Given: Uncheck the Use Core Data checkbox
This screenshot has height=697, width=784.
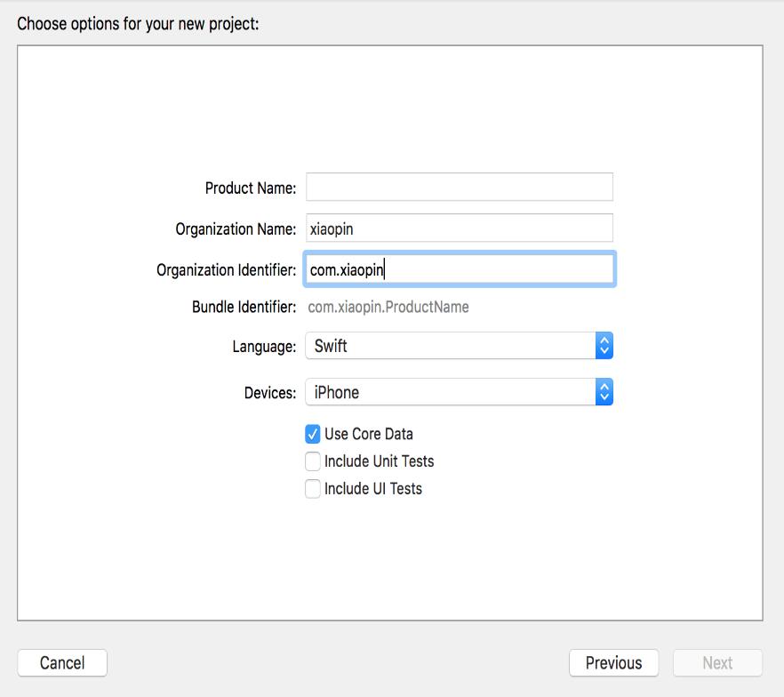Looking at the screenshot, I should coord(313,434).
